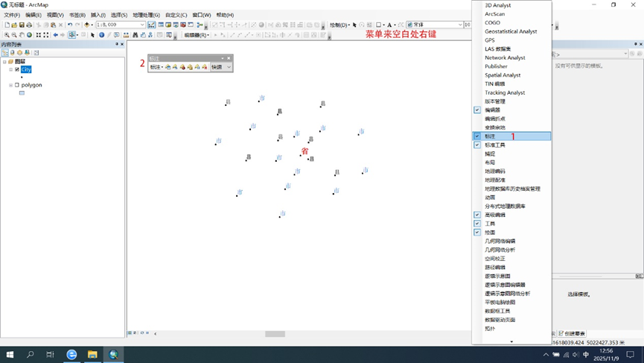Image resolution: width=644 pixels, height=363 pixels.
Task: Click the Full Extent globe icon
Action: tap(29, 35)
